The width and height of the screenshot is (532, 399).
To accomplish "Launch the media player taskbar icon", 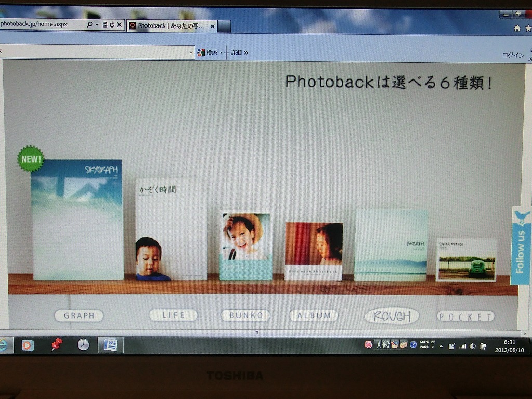I will click(28, 345).
